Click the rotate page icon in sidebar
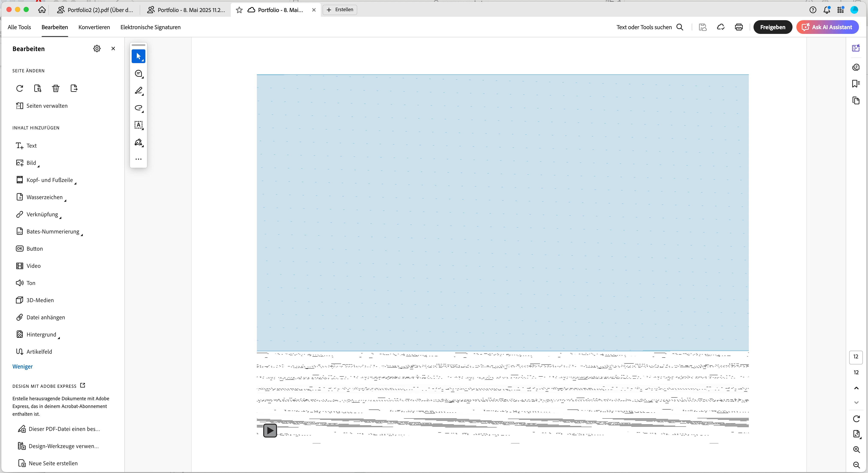The width and height of the screenshot is (868, 473). tap(20, 88)
